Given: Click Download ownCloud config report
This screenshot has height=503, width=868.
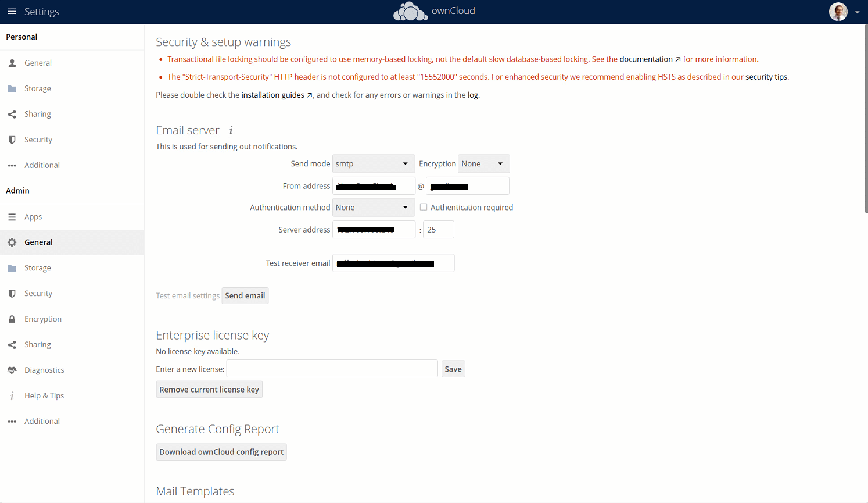Looking at the screenshot, I should click(x=221, y=452).
